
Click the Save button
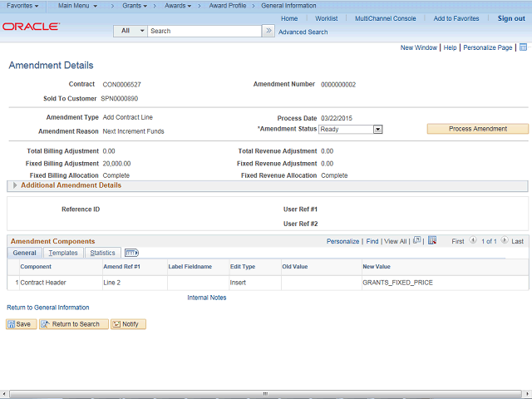(x=21, y=324)
